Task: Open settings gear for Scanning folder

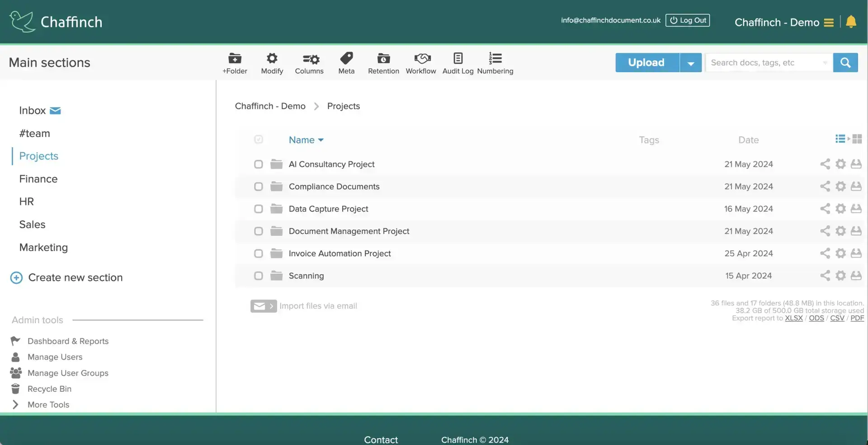Action: click(840, 276)
